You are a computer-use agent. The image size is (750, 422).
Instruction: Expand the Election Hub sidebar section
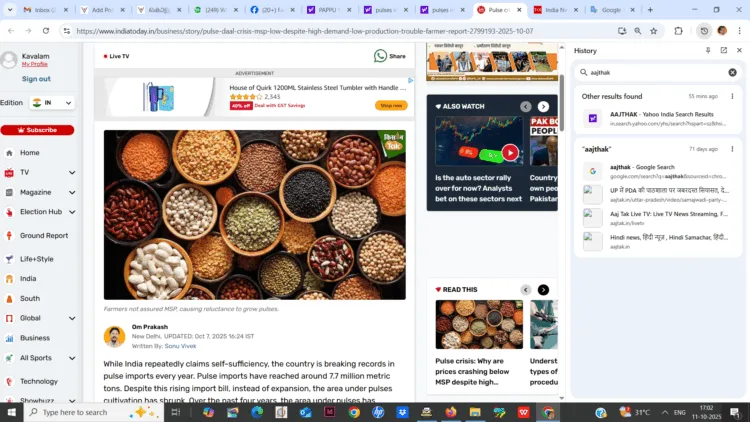pos(72,212)
